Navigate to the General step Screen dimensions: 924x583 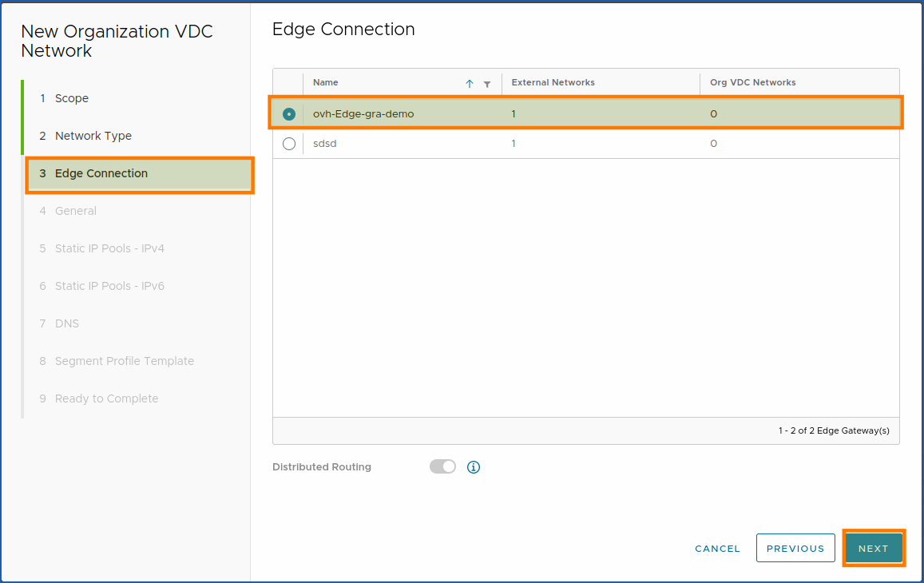76,210
